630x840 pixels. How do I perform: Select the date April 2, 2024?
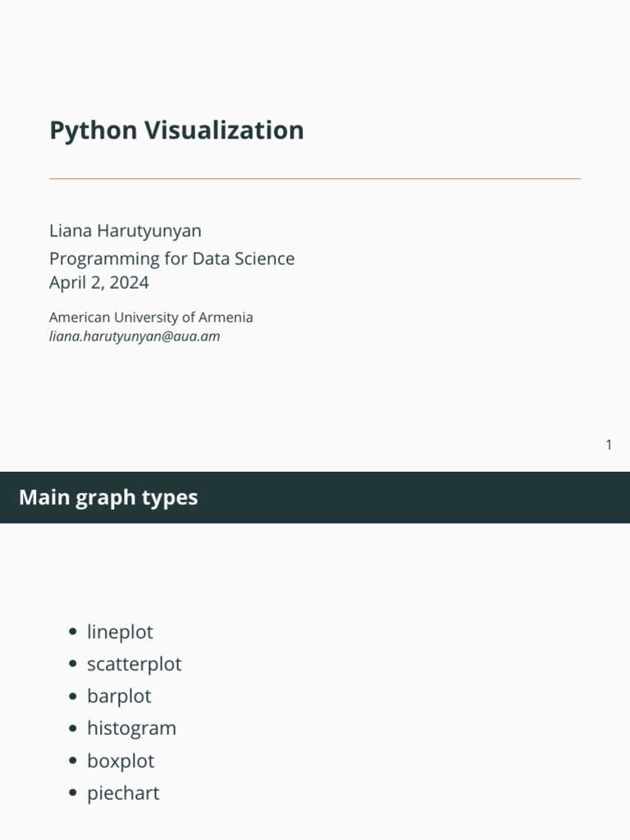tap(99, 283)
